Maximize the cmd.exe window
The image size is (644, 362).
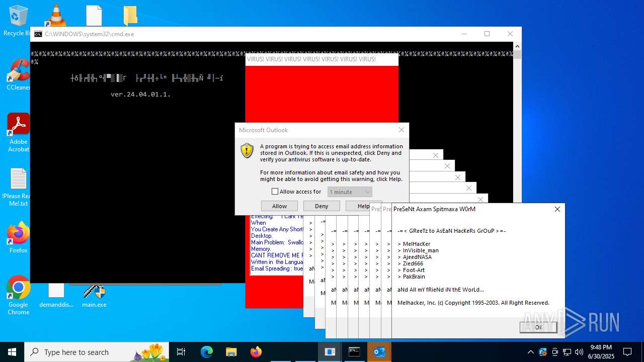coord(487,34)
